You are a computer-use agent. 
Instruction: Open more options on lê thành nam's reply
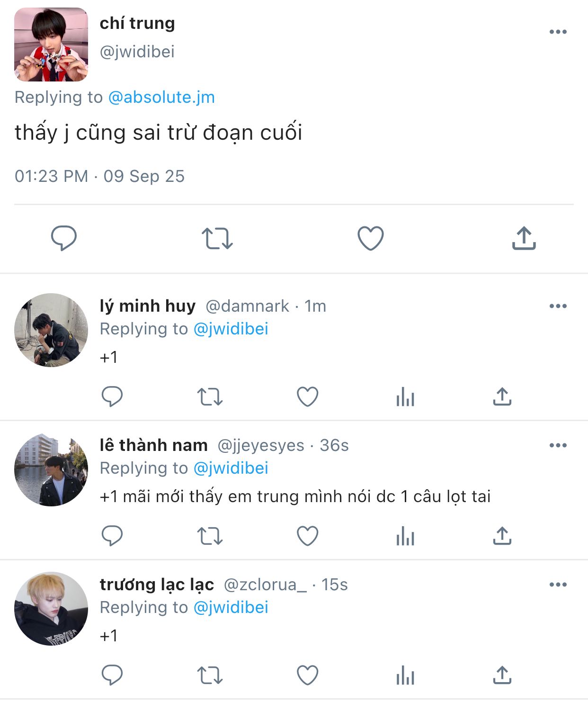[x=558, y=445]
